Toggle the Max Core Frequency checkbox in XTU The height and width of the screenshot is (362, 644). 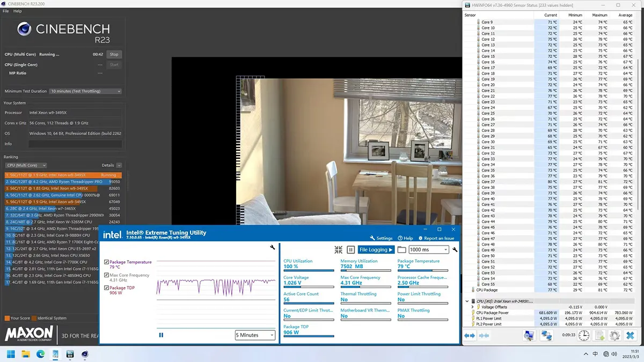106,275
